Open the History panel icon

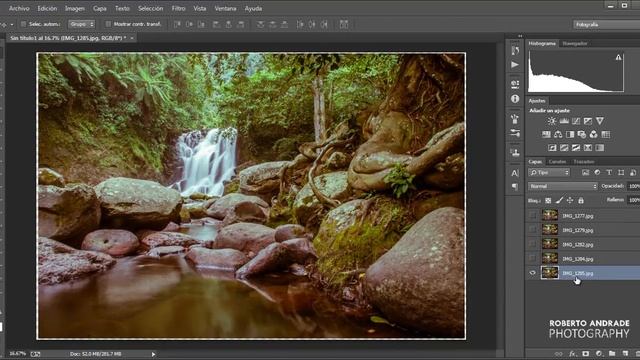[515, 50]
